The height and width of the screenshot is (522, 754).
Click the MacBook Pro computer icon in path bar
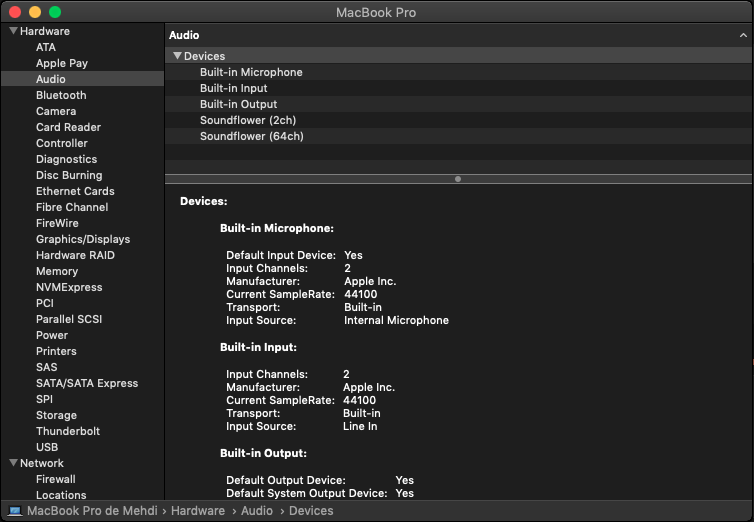[x=15, y=510]
